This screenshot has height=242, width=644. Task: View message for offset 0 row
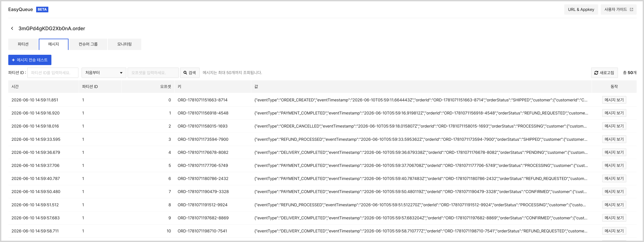[614, 100]
